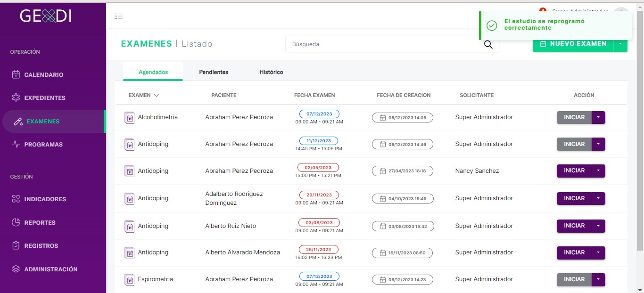Click the Solicitante column header
Screen dimensions: 644x293
(477, 95)
